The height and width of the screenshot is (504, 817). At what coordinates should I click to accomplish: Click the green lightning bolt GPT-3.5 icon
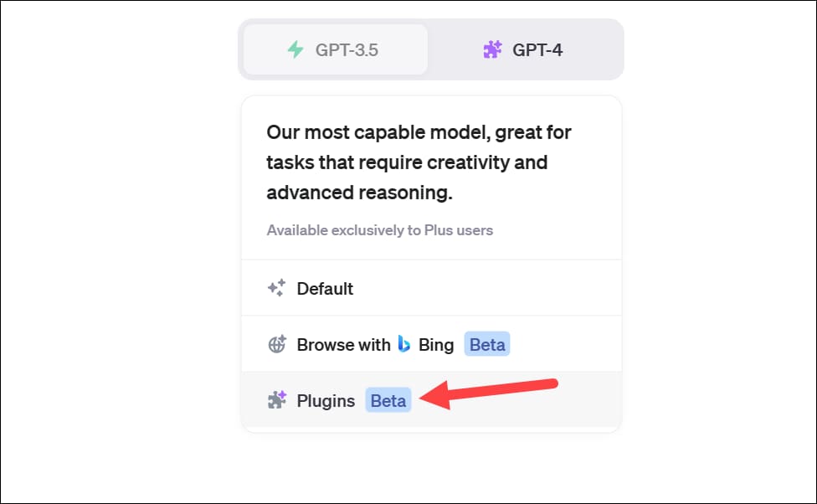click(295, 49)
